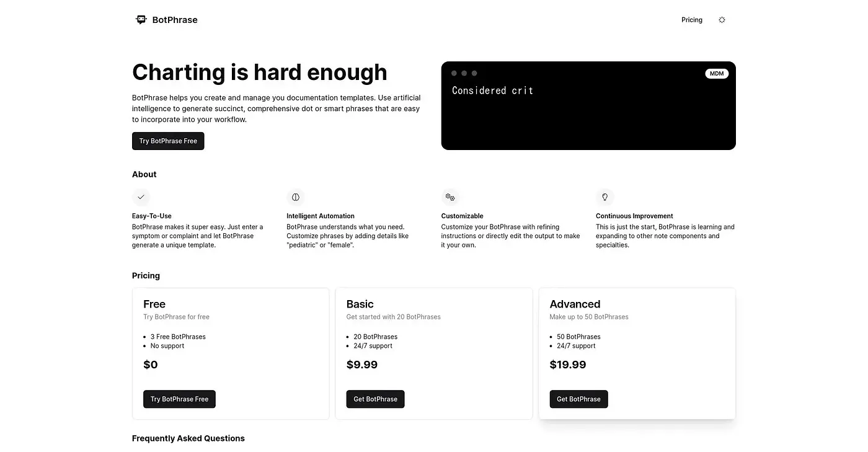Image resolution: width=868 pixels, height=452 pixels.
Task: Click Get BotPhrase under Advanced plan
Action: point(578,399)
